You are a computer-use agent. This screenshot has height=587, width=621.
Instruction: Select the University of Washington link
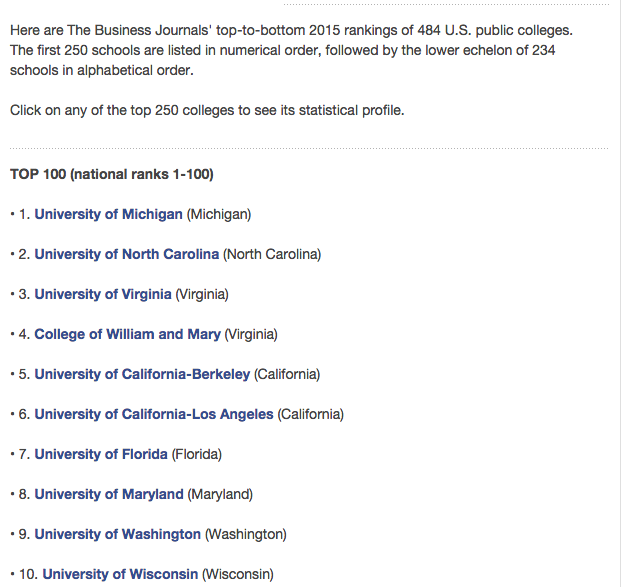[117, 534]
